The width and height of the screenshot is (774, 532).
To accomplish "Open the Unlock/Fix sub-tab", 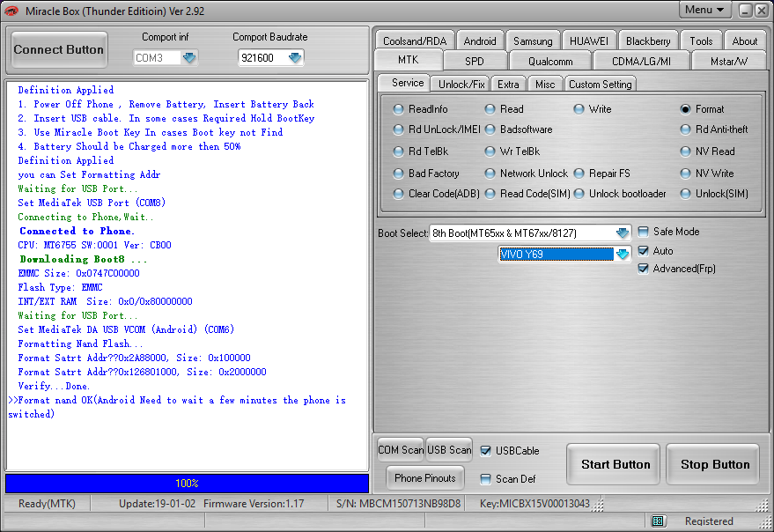I will pos(461,85).
